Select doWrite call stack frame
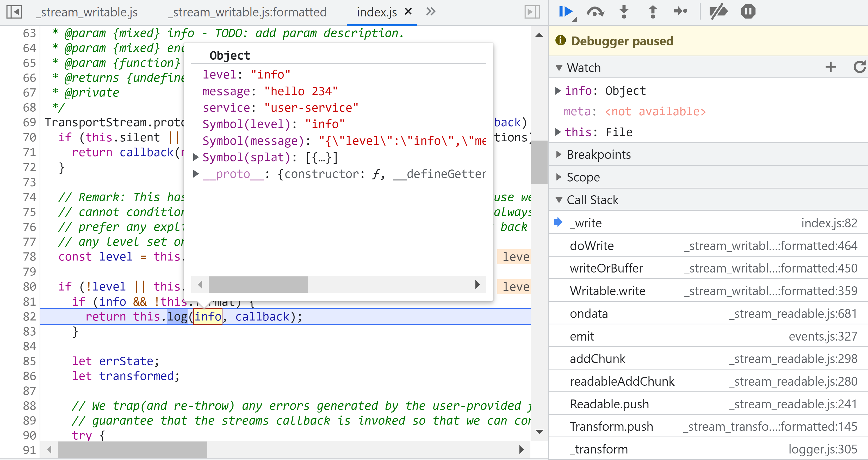 click(592, 245)
